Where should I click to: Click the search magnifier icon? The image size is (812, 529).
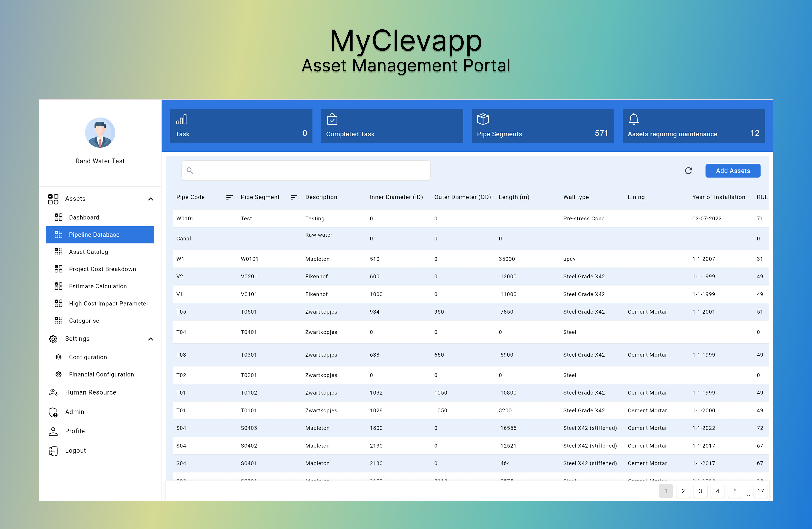pyautogui.click(x=190, y=170)
